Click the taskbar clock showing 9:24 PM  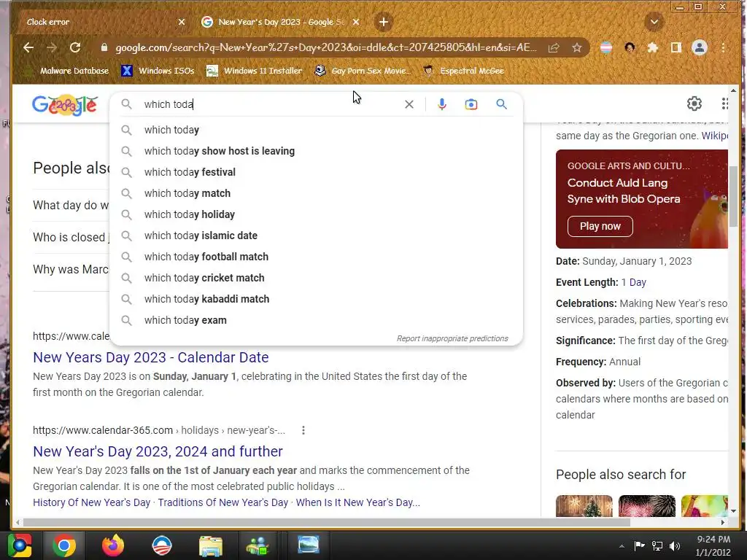pos(713,545)
